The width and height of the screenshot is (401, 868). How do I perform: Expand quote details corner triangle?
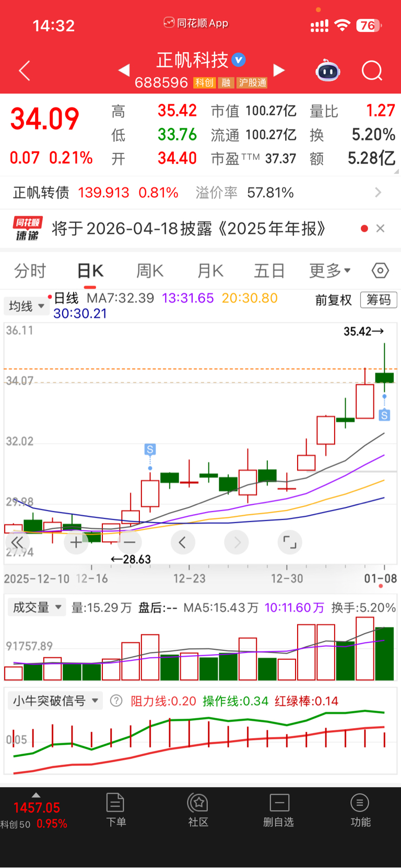[396, 171]
